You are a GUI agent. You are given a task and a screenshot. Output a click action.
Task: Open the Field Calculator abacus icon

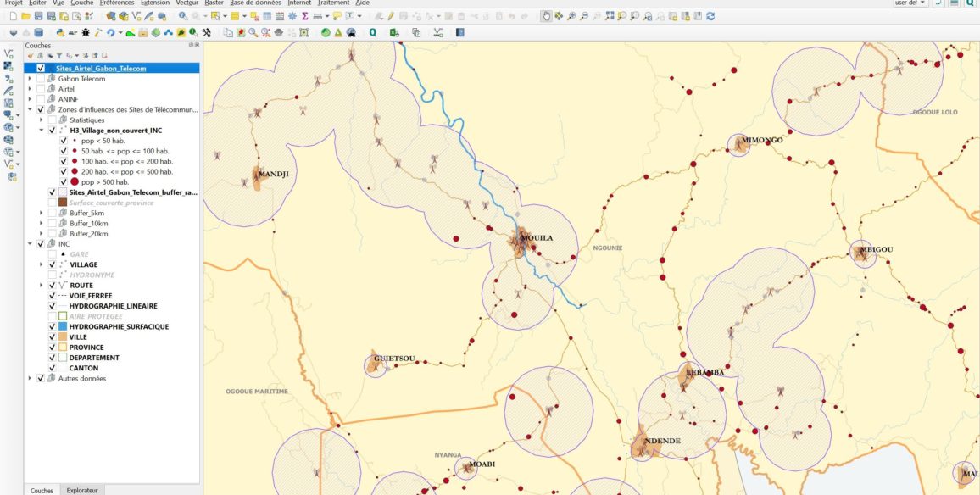coord(280,16)
